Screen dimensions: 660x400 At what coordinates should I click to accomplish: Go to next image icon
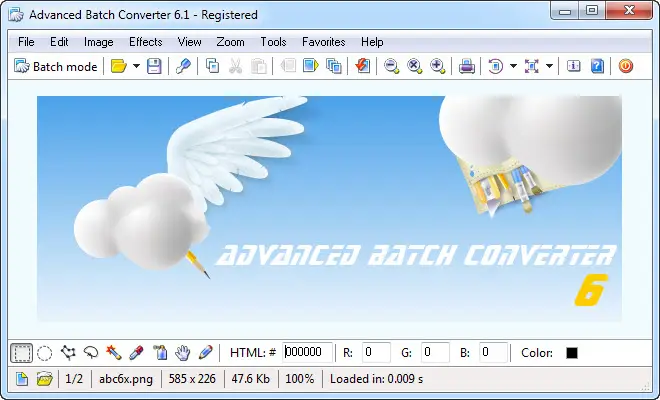click(x=311, y=66)
